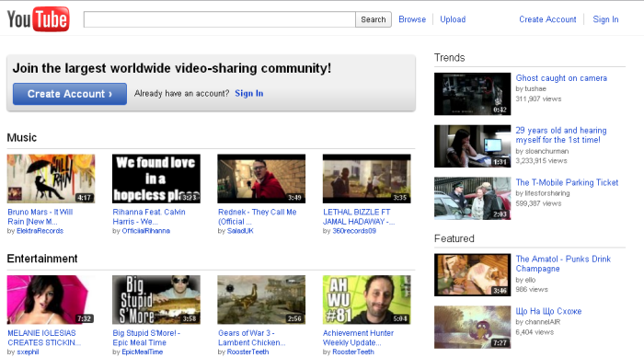Image resolution: width=644 pixels, height=358 pixels.
Task: Focus the search input field
Action: 219,19
